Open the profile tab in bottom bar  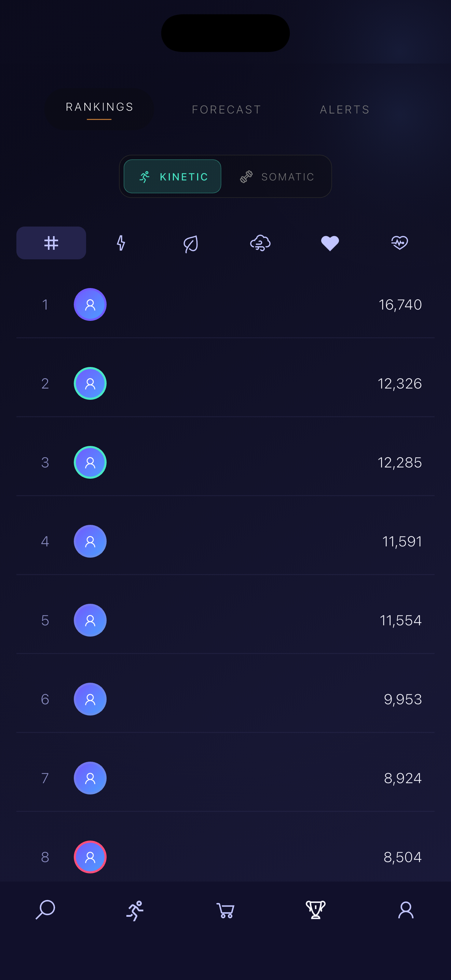point(406,910)
